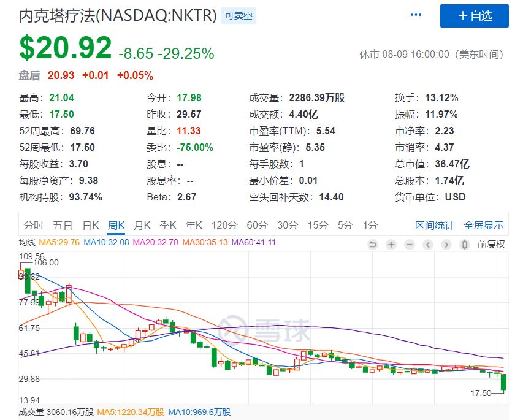Click the 货币单位 value USD

point(456,197)
